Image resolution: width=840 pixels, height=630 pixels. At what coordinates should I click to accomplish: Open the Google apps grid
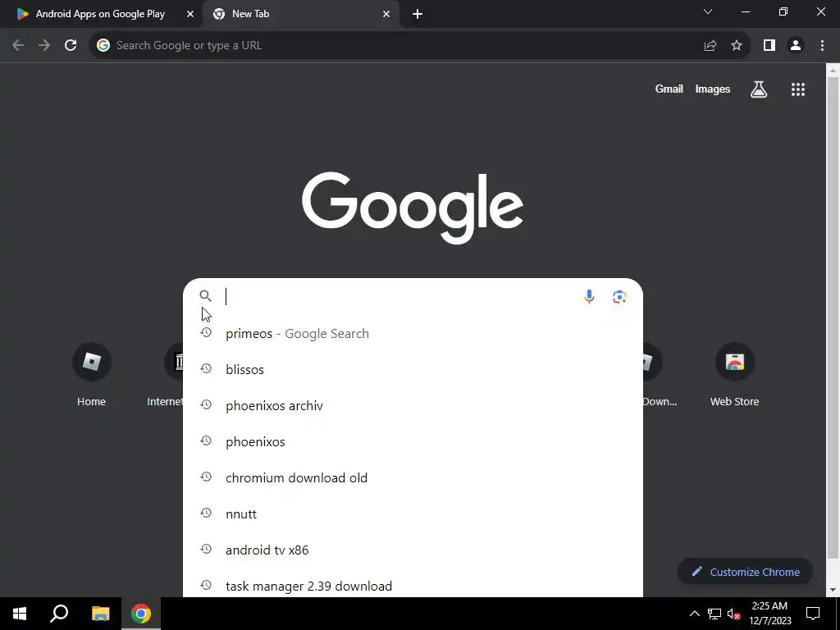coord(798,89)
